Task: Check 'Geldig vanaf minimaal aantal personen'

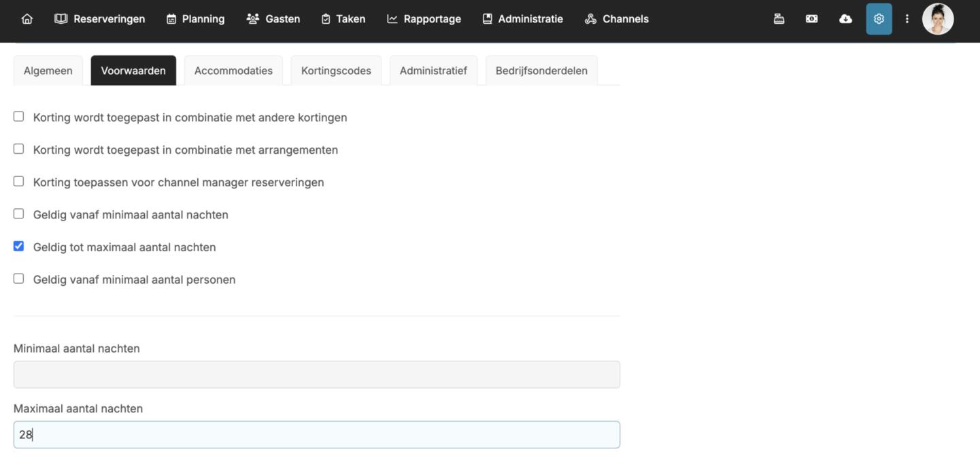Action: tap(19, 279)
